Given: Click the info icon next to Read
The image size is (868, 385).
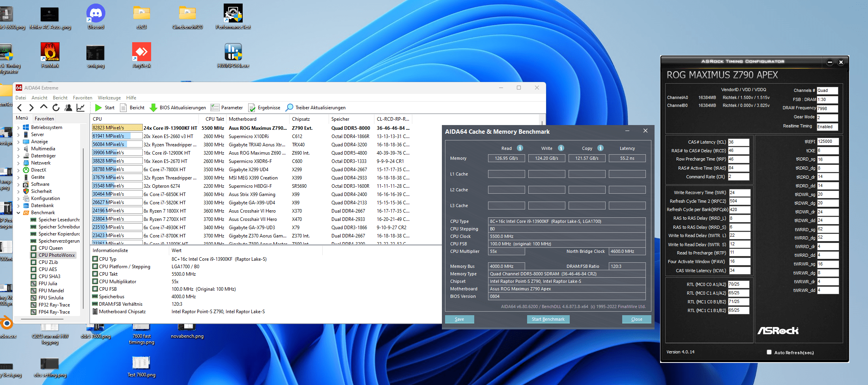Looking at the screenshot, I should [520, 148].
